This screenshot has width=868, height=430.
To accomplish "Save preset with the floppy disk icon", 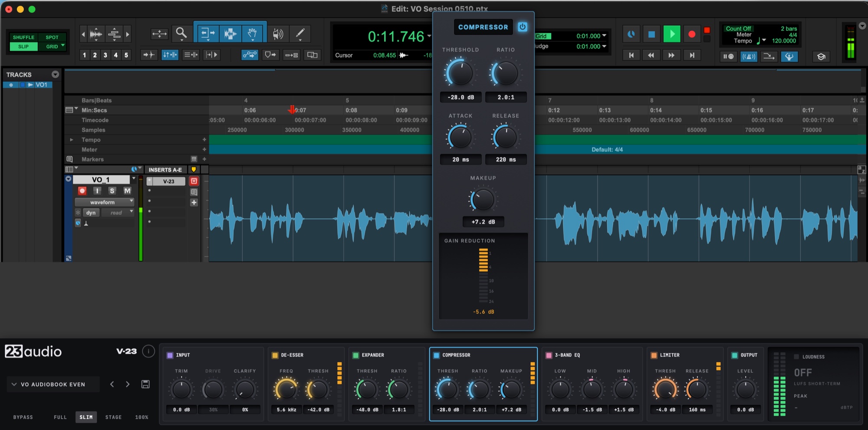I will coord(145,384).
